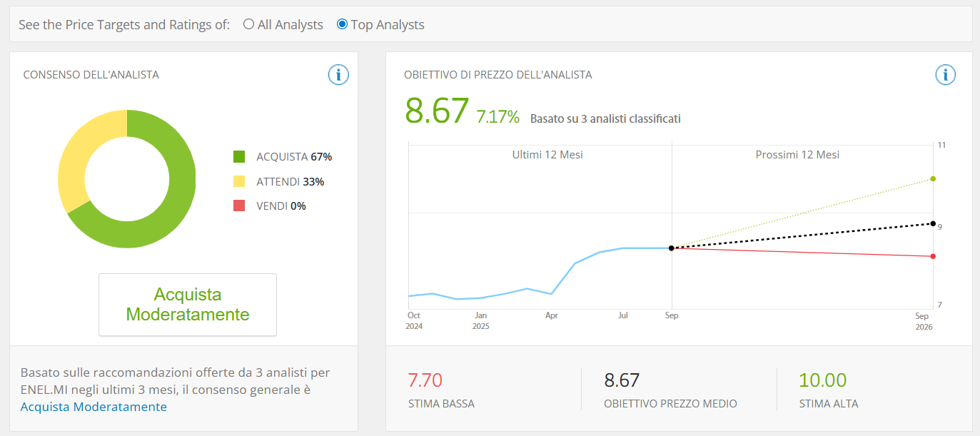Click the red low estimate endpoint dot
The width and height of the screenshot is (980, 436).
933,256
